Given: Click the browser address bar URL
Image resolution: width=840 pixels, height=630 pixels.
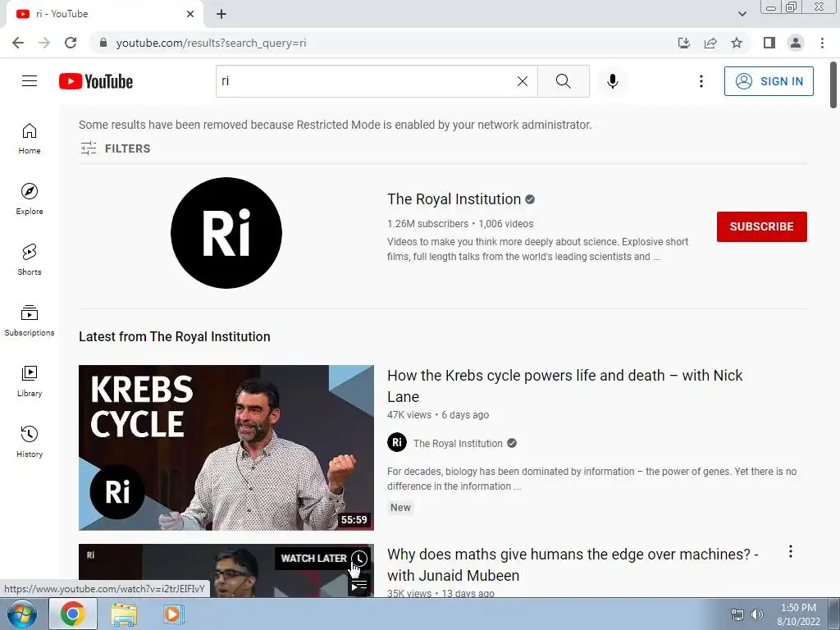Looking at the screenshot, I should point(211,43).
